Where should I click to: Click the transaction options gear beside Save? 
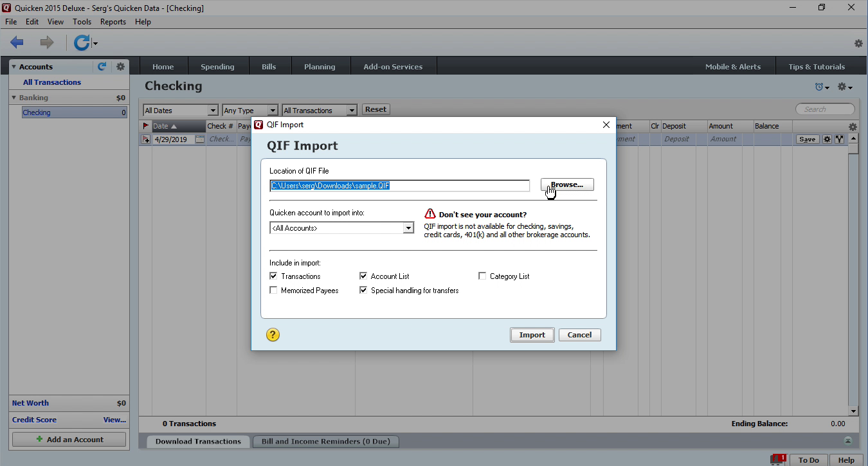[827, 139]
